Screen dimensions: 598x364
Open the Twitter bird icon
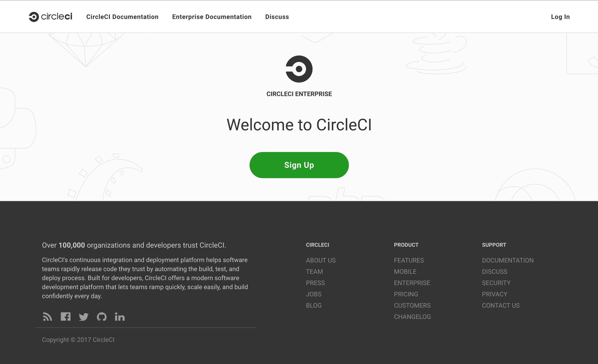83,317
